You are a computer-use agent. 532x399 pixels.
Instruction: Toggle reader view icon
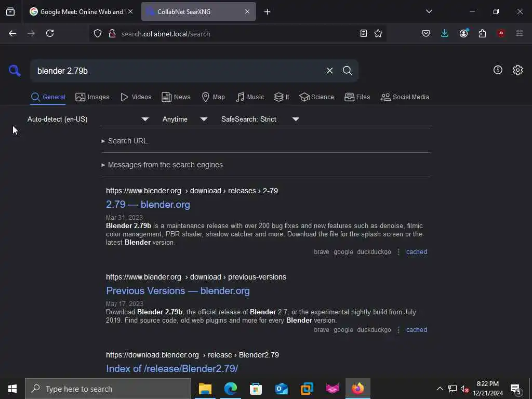(363, 33)
